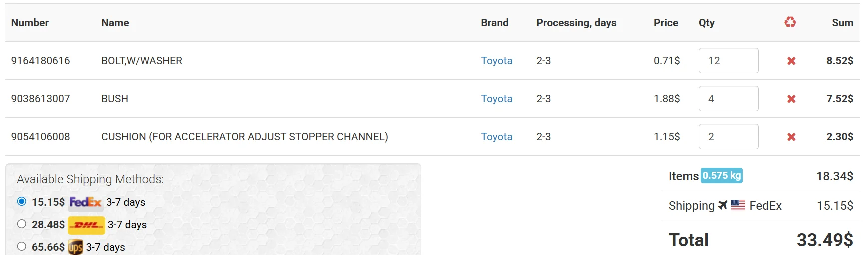
Task: Open Toyota brand link for BOLT,W/WASHER
Action: pyautogui.click(x=497, y=61)
